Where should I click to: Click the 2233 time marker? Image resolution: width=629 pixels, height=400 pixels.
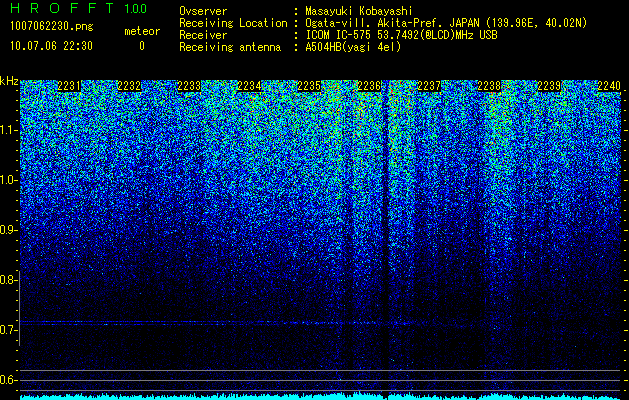189,86
